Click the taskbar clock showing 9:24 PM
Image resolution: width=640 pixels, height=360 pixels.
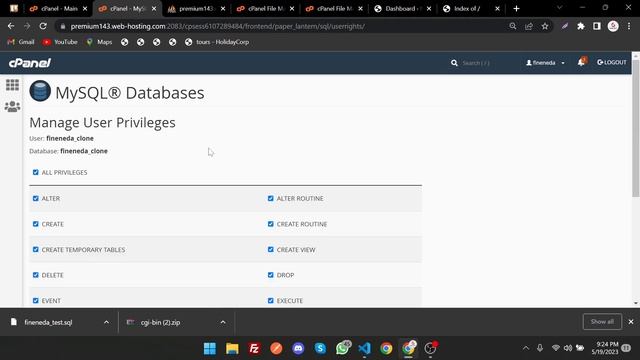pos(605,348)
